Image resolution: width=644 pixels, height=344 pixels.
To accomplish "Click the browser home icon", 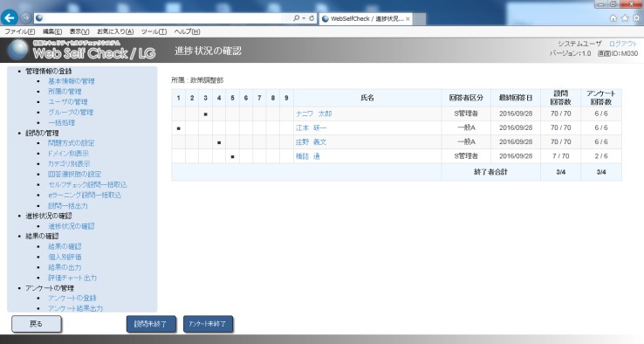I will pyautogui.click(x=613, y=18).
